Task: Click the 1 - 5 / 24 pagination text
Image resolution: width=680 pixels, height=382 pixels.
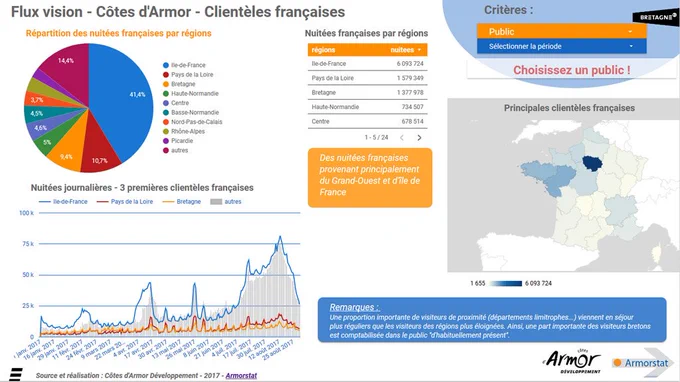Action: [x=376, y=137]
